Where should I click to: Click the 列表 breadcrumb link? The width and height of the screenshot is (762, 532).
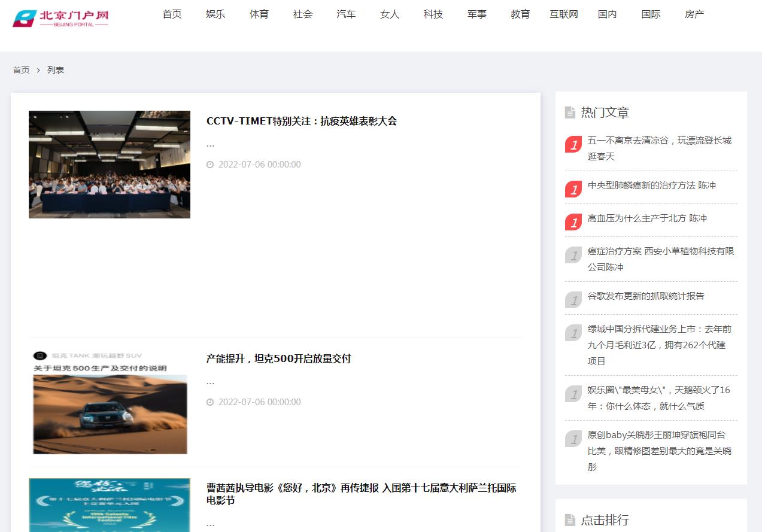click(x=56, y=70)
